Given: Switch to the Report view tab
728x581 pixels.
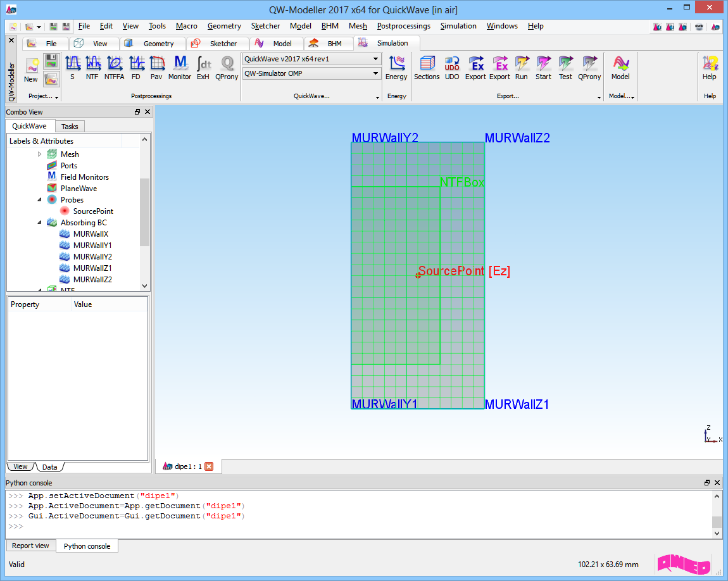Looking at the screenshot, I should (x=30, y=546).
